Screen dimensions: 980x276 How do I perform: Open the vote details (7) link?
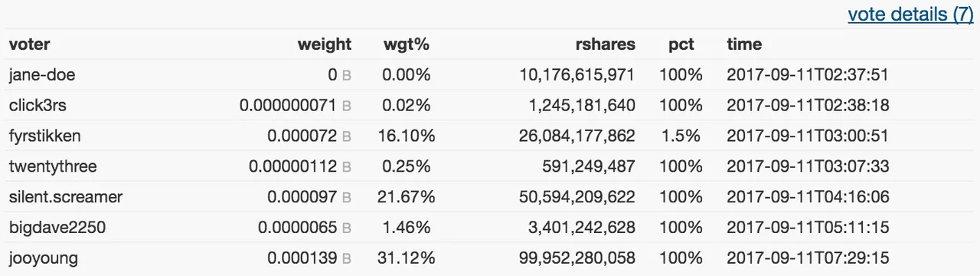pyautogui.click(x=910, y=15)
